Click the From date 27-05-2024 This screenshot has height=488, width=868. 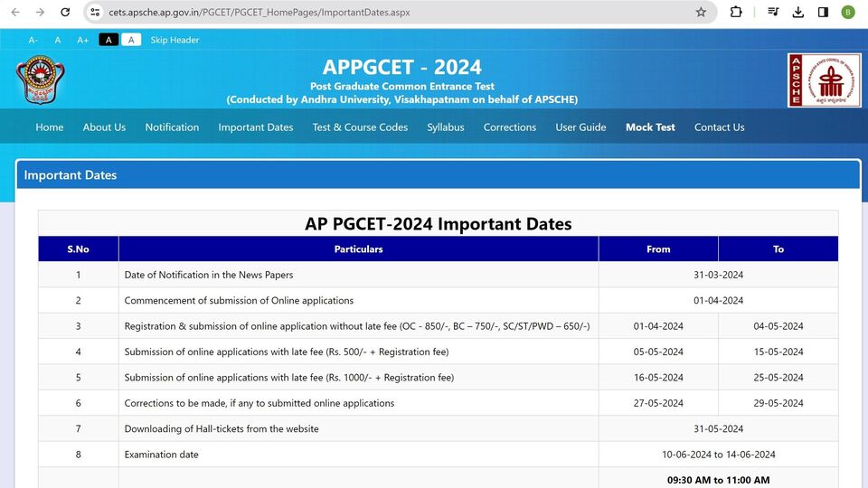coord(658,403)
